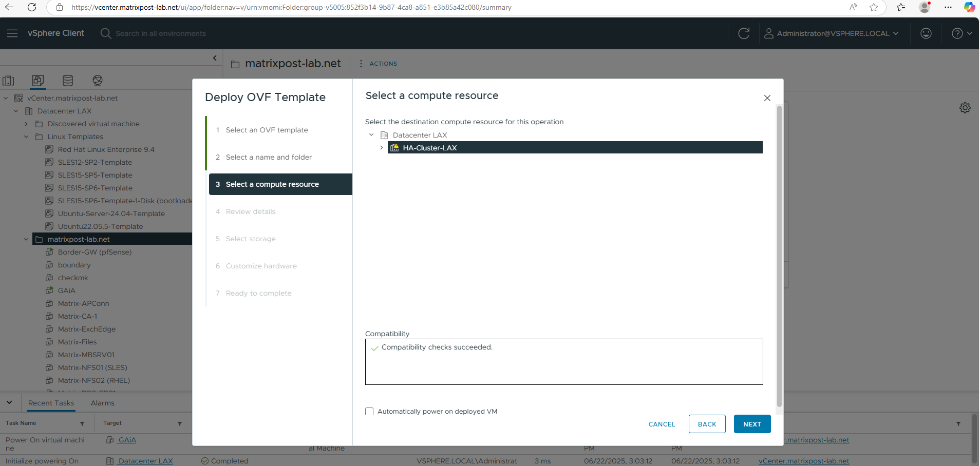
Task: Open the settings gear on summary page
Action: tap(965, 108)
